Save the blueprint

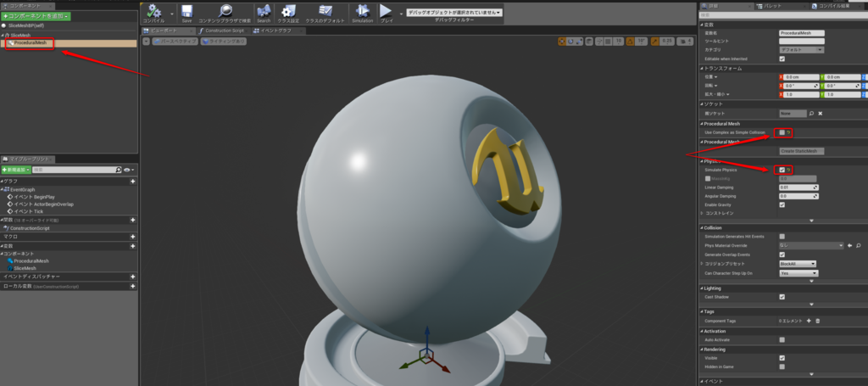click(187, 13)
